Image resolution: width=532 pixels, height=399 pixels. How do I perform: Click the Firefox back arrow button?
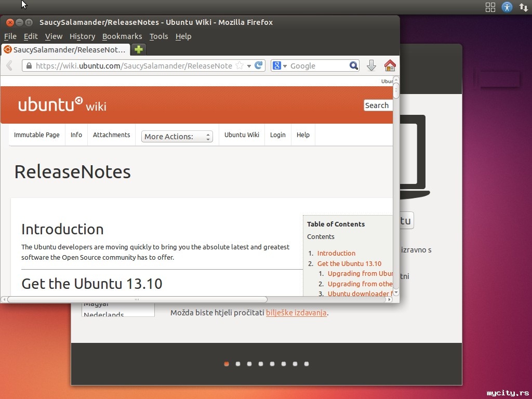click(x=9, y=65)
